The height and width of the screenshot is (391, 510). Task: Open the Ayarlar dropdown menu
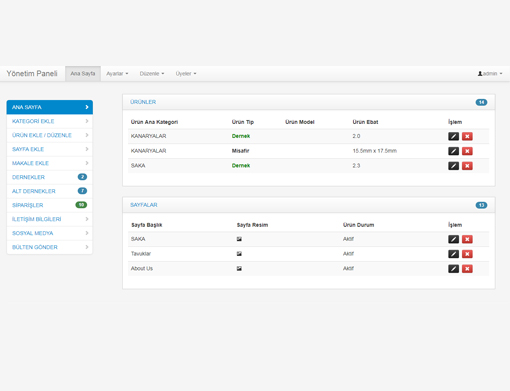[117, 74]
